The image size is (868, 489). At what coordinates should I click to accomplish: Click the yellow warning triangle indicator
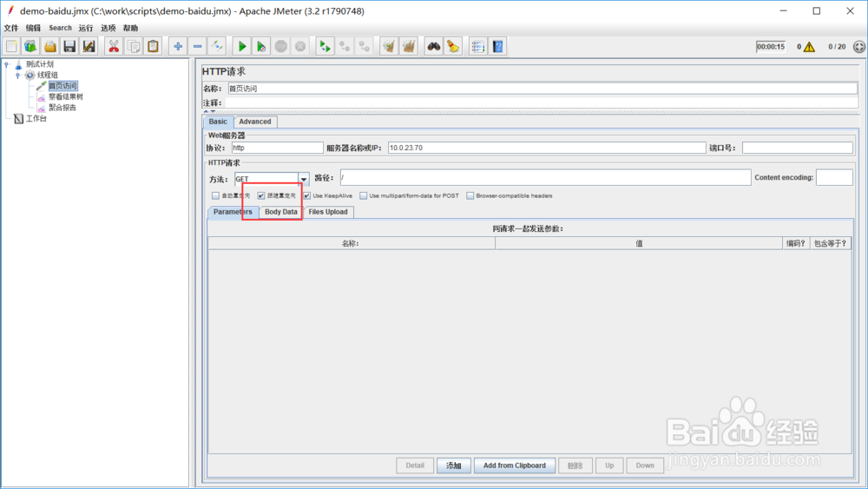pos(809,47)
